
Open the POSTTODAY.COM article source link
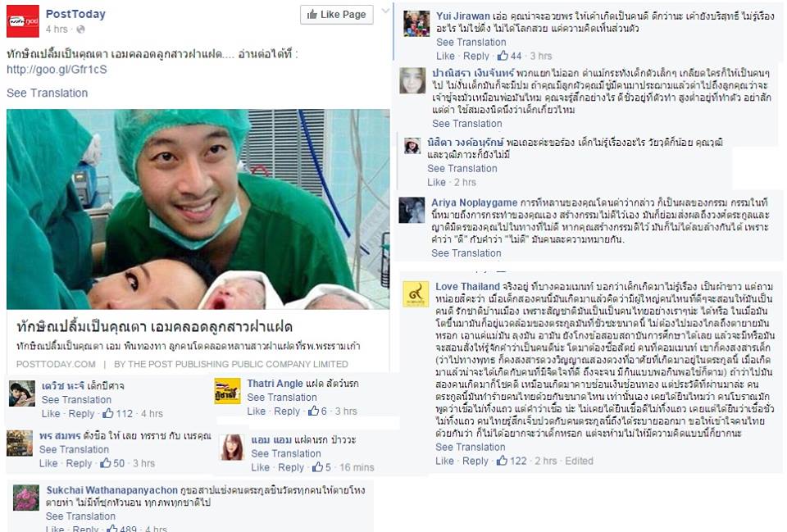56,364
